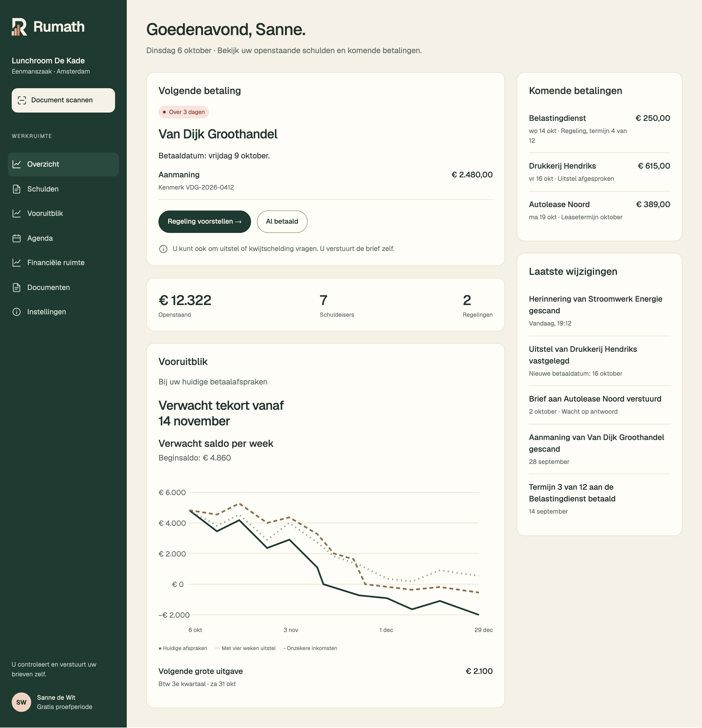The height and width of the screenshot is (728, 702).
Task: Click the Met vier weken uitstel legend entry
Action: point(245,648)
